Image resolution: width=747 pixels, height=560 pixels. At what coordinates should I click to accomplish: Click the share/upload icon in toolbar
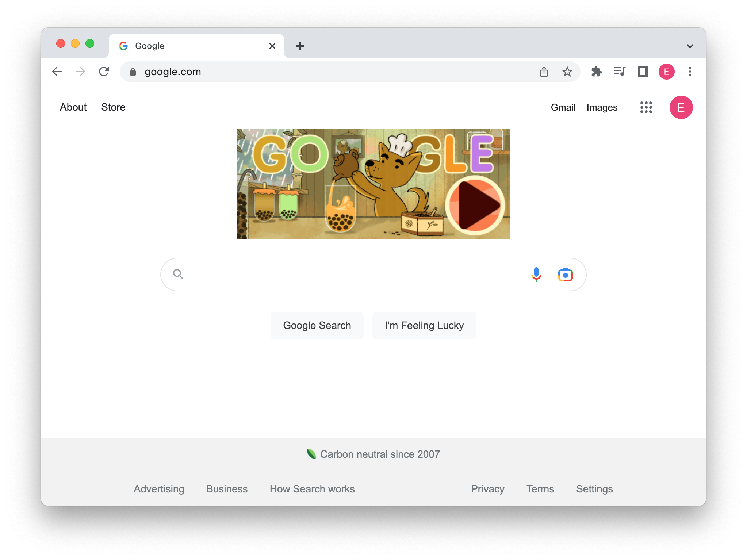[x=544, y=72]
